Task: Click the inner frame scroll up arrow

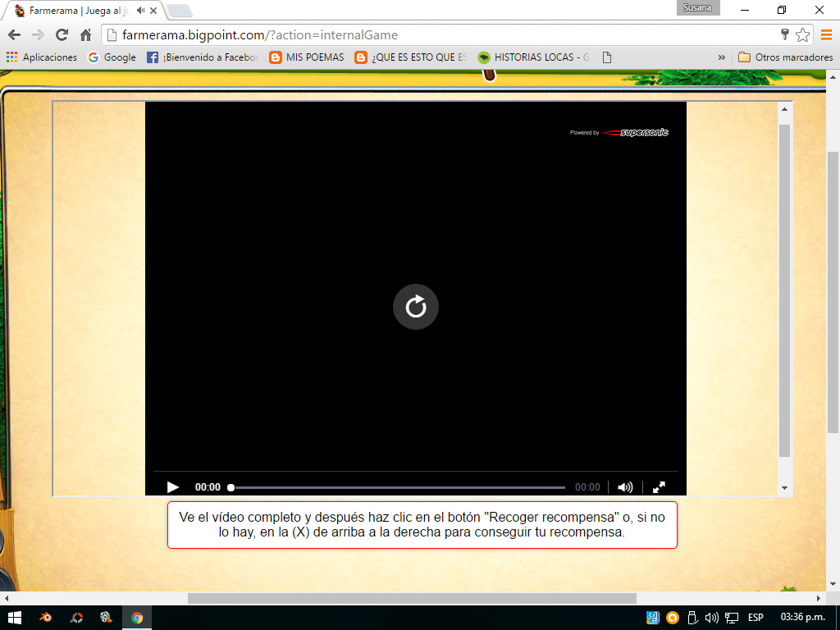Action: (x=784, y=109)
